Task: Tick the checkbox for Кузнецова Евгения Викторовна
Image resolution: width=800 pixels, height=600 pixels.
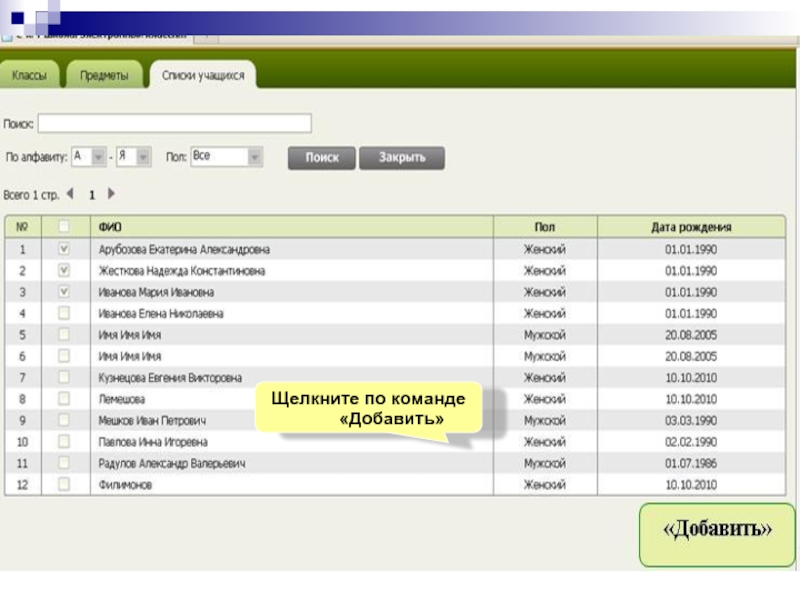Action: click(64, 377)
